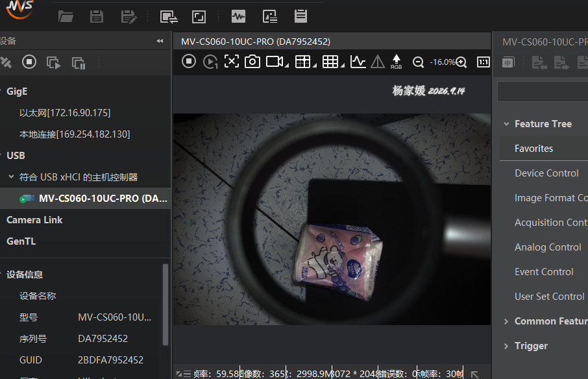Screen dimensions: 588x379
Task: Click the bracketed X icon in viewer toolbar
Action: (232, 61)
